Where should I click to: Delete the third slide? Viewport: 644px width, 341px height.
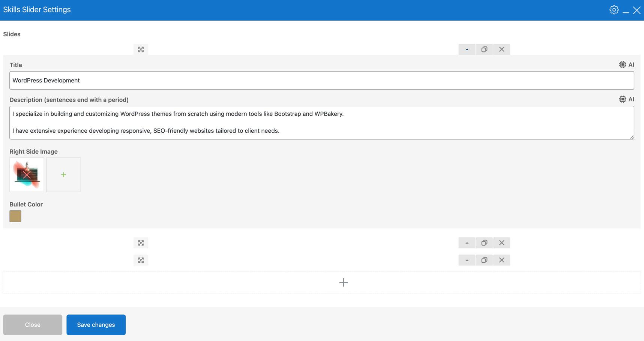coord(501,260)
